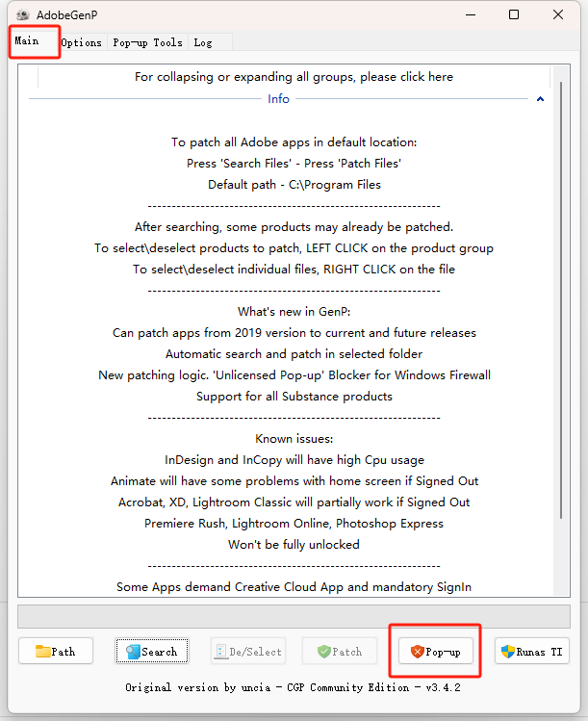Click 'To patch all Adobe apps' line
Screen dimensions: 588x721
coord(294,142)
